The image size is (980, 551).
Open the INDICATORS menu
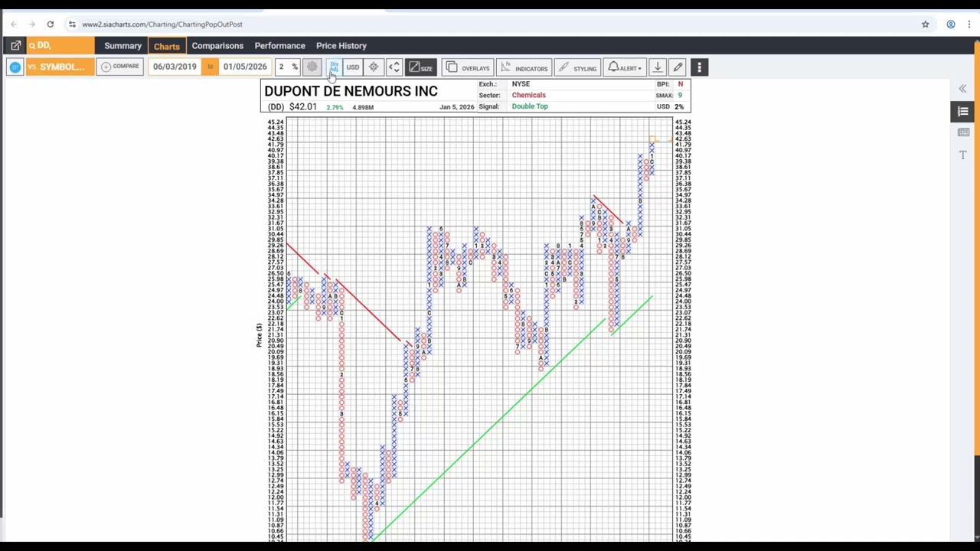pyautogui.click(x=524, y=67)
